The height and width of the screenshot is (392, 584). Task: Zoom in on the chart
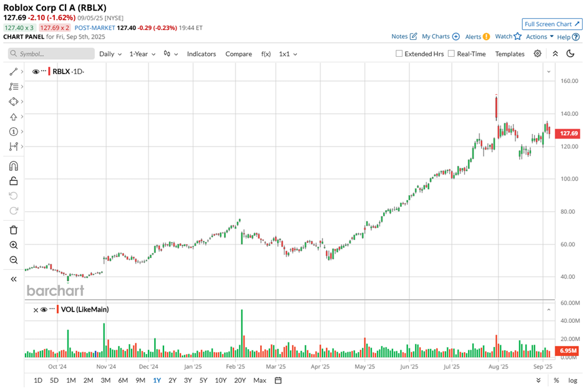coord(13,245)
